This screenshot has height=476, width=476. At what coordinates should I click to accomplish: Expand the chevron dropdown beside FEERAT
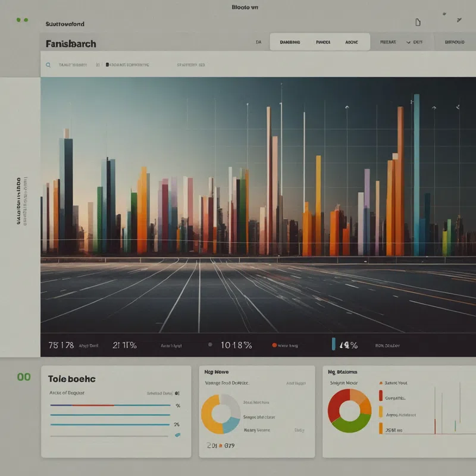[x=408, y=42]
